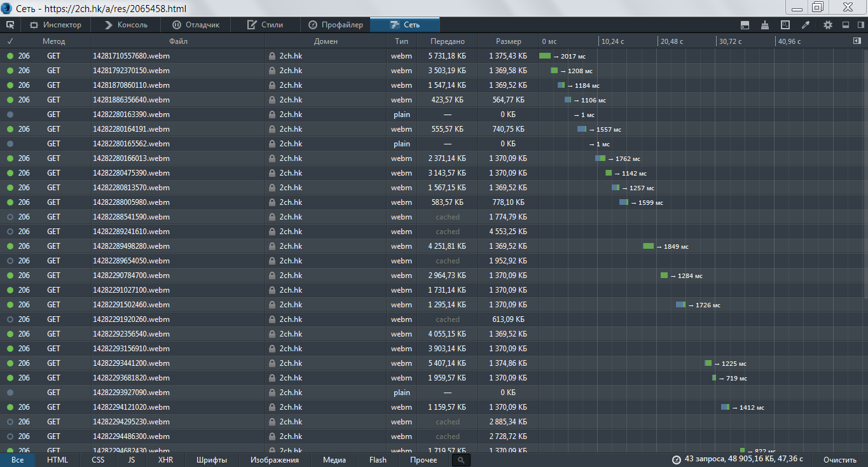Open the Инспектор tab

point(55,25)
